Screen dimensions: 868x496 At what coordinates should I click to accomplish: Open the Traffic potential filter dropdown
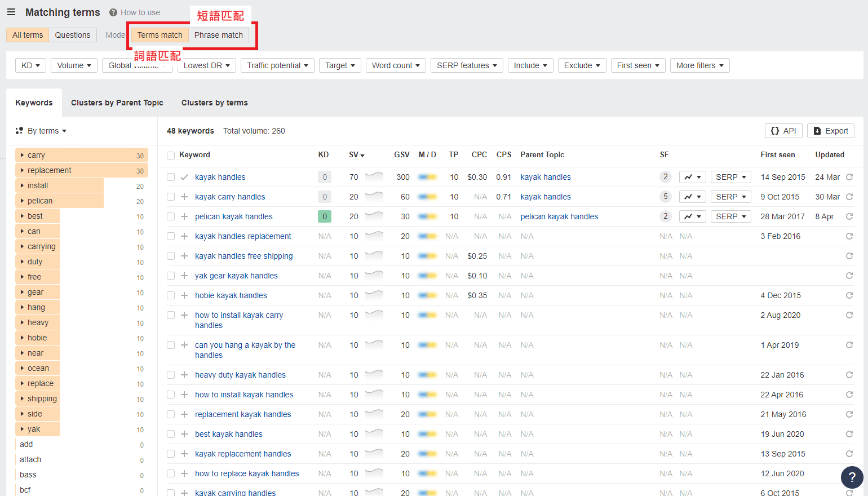[x=277, y=65]
